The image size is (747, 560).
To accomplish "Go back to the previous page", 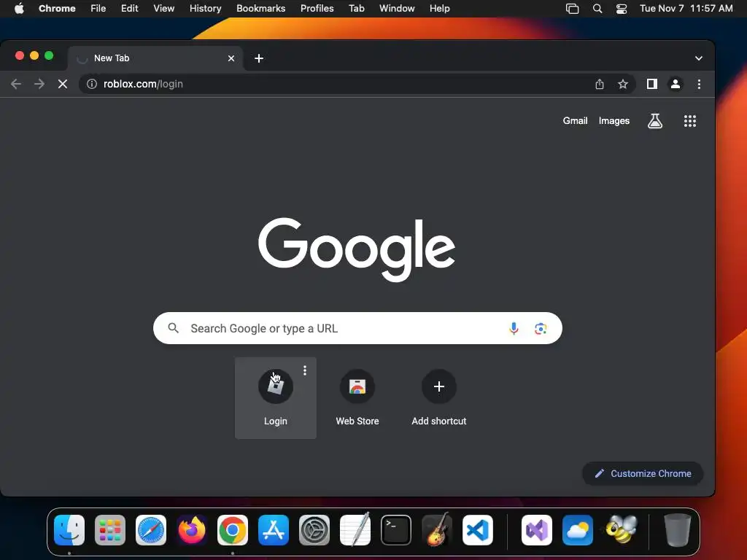I will click(x=16, y=85).
